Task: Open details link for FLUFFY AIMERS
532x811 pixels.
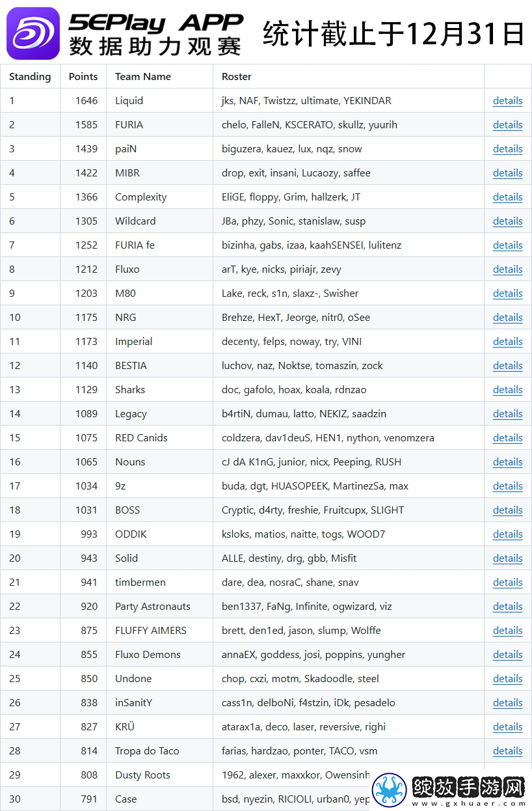Action: 507,631
